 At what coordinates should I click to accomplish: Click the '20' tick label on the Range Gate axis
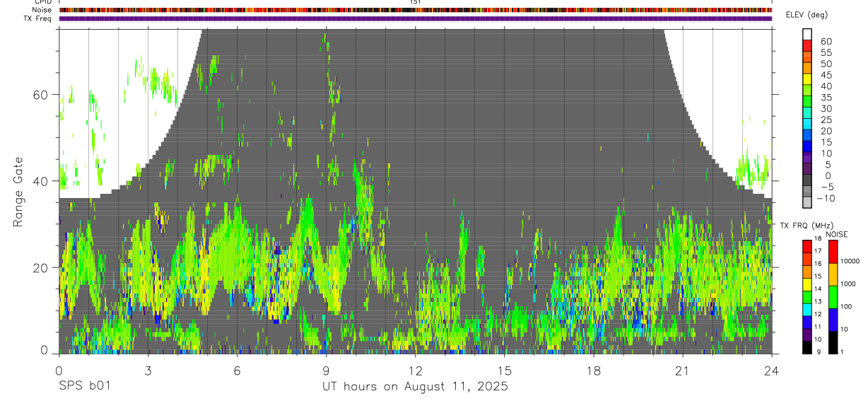click(x=42, y=267)
